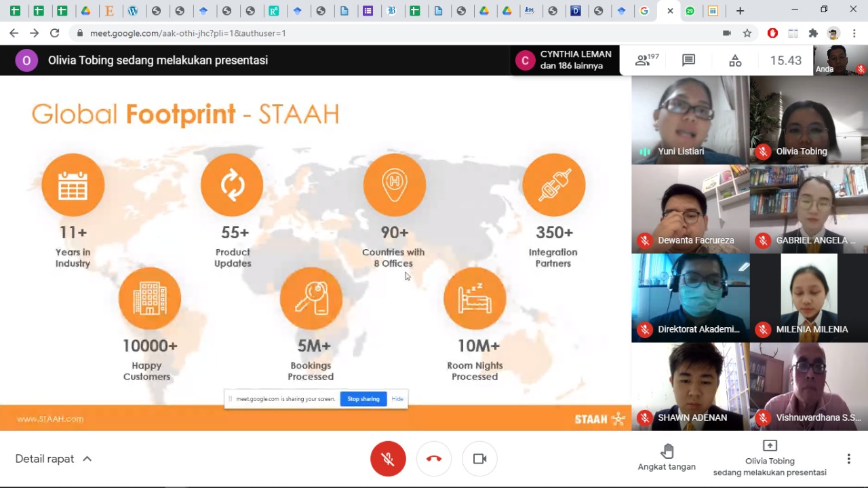Click the 10M+ Room Nights Processed text
Viewport: 868px width, 488px height.
pos(475,359)
